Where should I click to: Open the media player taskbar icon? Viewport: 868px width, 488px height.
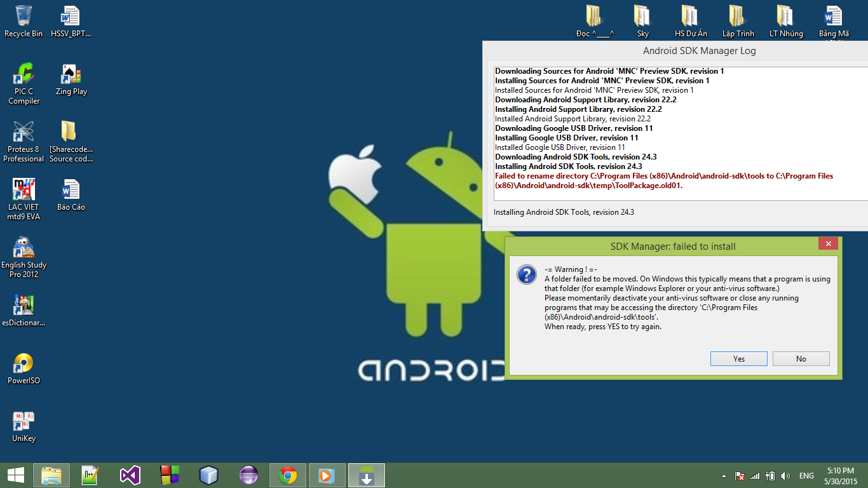click(327, 475)
